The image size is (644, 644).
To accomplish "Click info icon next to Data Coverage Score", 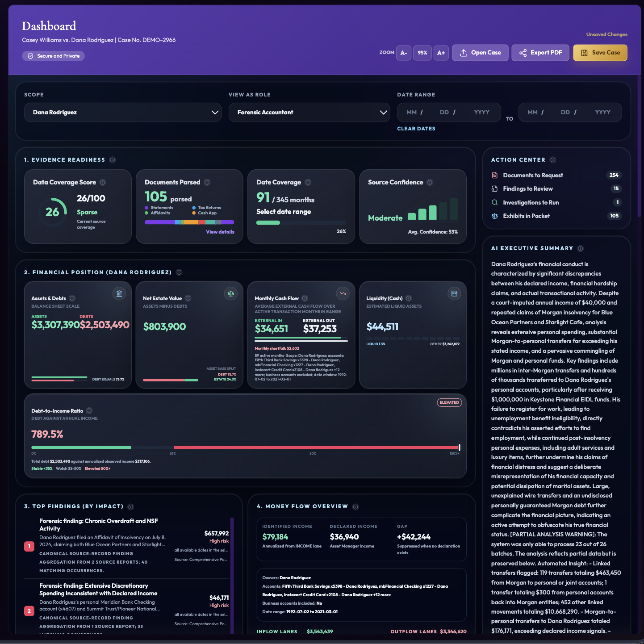I will point(103,182).
